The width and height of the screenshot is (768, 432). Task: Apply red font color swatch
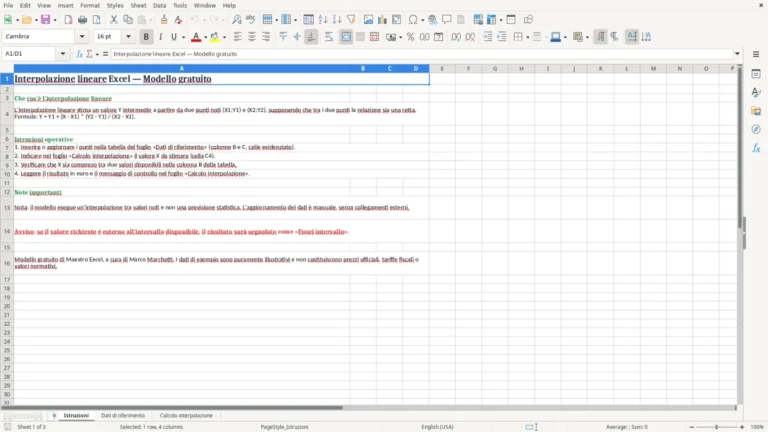[196, 37]
